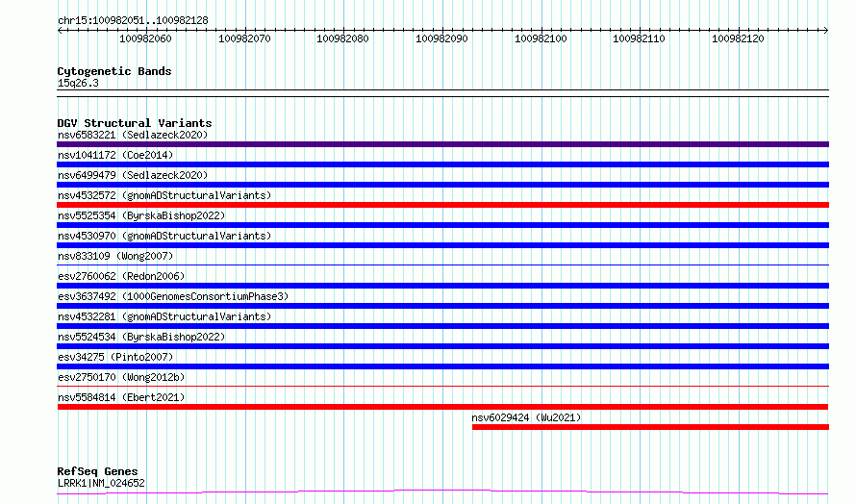Click ruler position 100982120
Screen dimensions: 856x504
[738, 38]
